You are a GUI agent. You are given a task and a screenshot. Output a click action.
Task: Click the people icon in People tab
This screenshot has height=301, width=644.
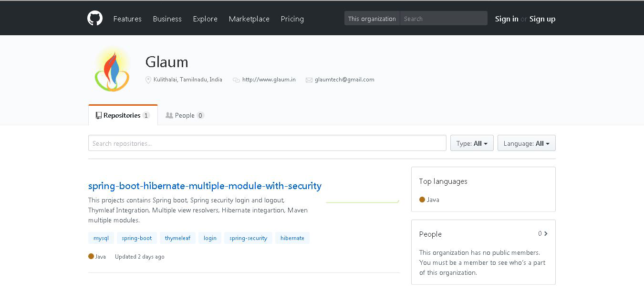point(169,115)
